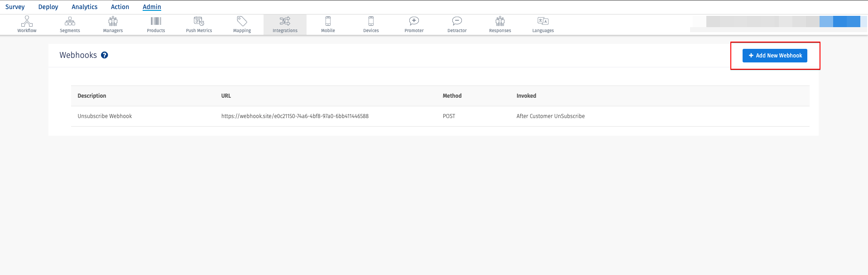868x275 pixels.
Task: Click the POST method cell
Action: click(x=449, y=116)
